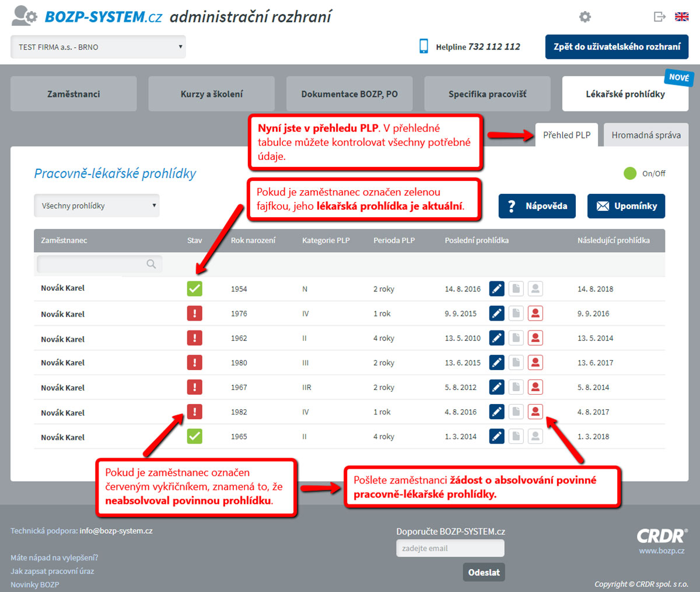Click the green checkmark status of the 1954 row
700x592 pixels.
click(x=195, y=288)
